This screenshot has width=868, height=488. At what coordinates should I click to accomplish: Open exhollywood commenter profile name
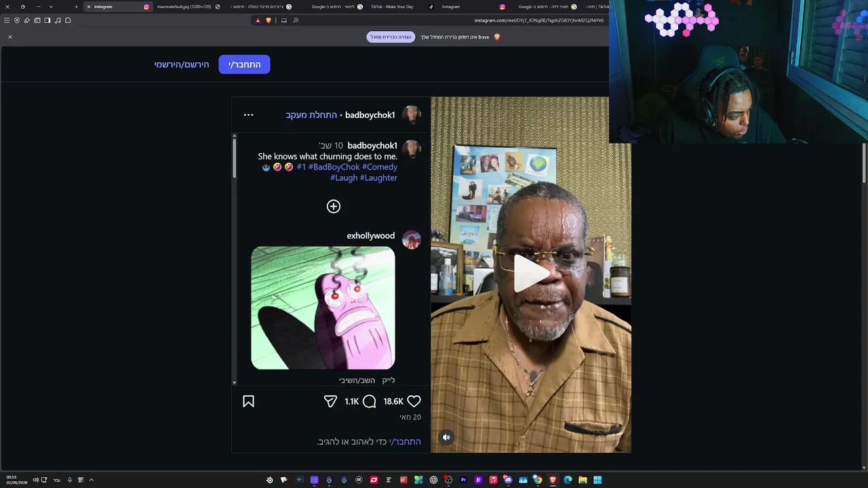click(371, 236)
